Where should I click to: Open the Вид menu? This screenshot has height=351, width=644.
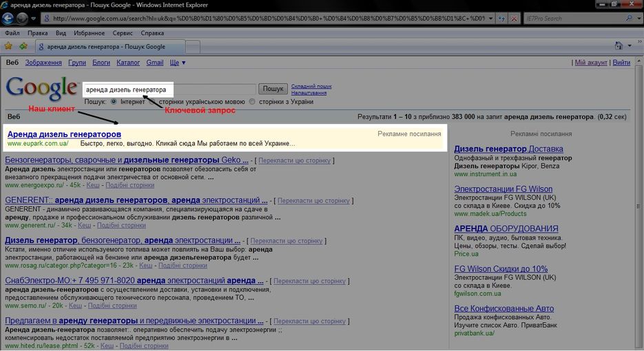[x=61, y=33]
